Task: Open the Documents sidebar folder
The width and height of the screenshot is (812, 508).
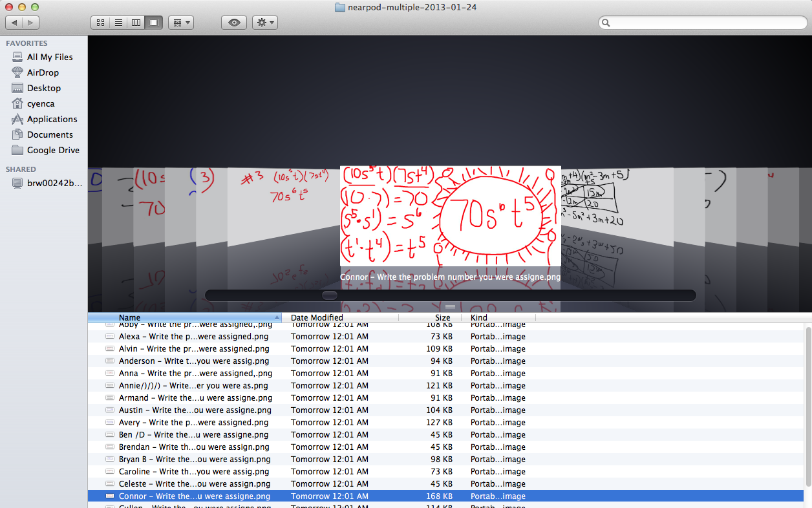Action: [x=50, y=134]
